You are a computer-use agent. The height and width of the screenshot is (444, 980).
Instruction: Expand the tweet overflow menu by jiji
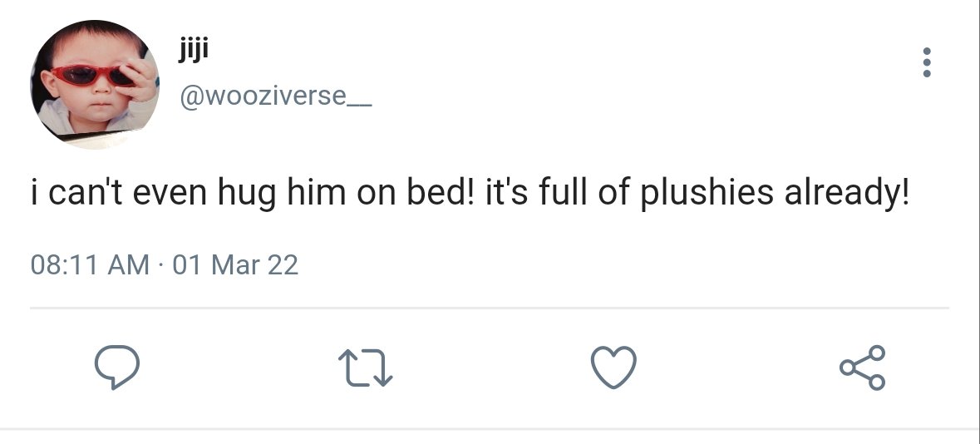tap(927, 62)
